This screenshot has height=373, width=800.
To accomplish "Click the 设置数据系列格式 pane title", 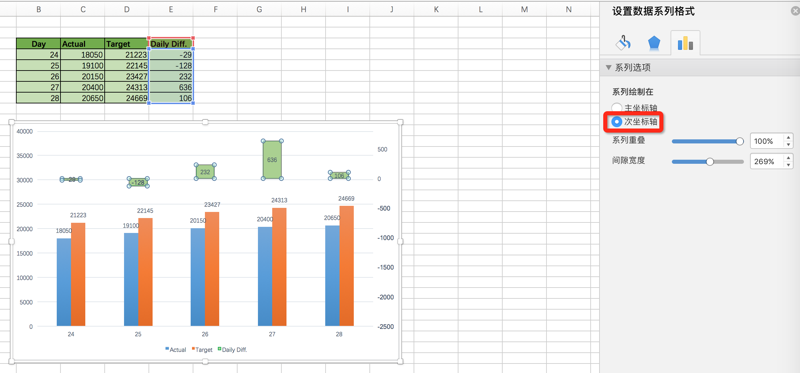I will click(x=654, y=11).
